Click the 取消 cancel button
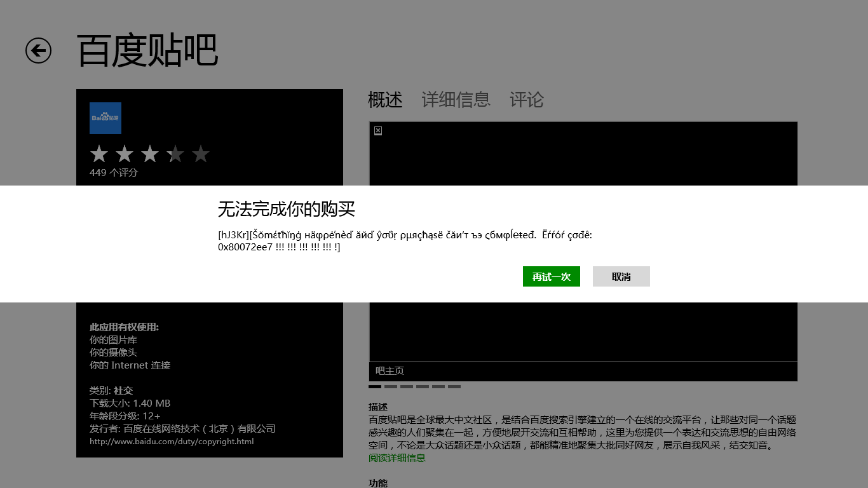The width and height of the screenshot is (868, 488). [x=621, y=276]
